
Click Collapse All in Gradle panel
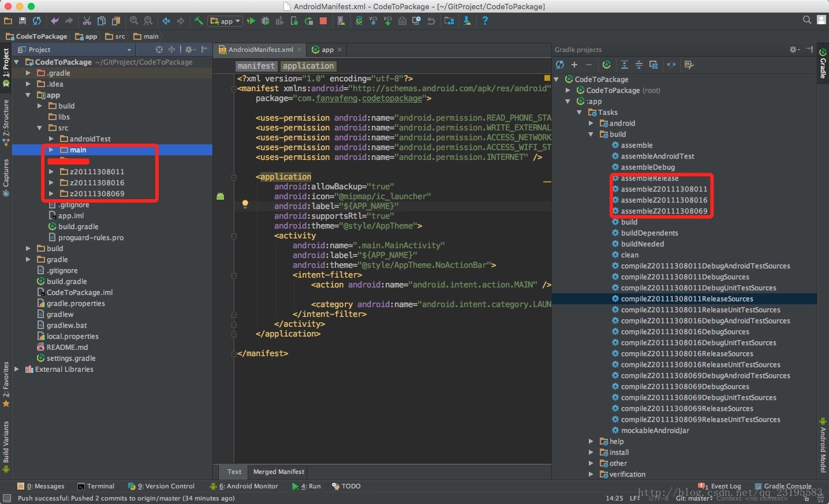(x=639, y=65)
